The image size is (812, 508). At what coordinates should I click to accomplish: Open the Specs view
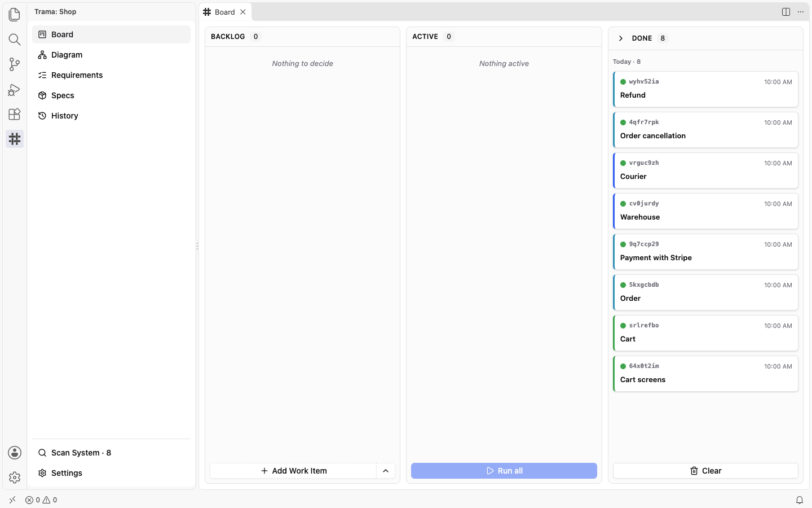click(111, 95)
